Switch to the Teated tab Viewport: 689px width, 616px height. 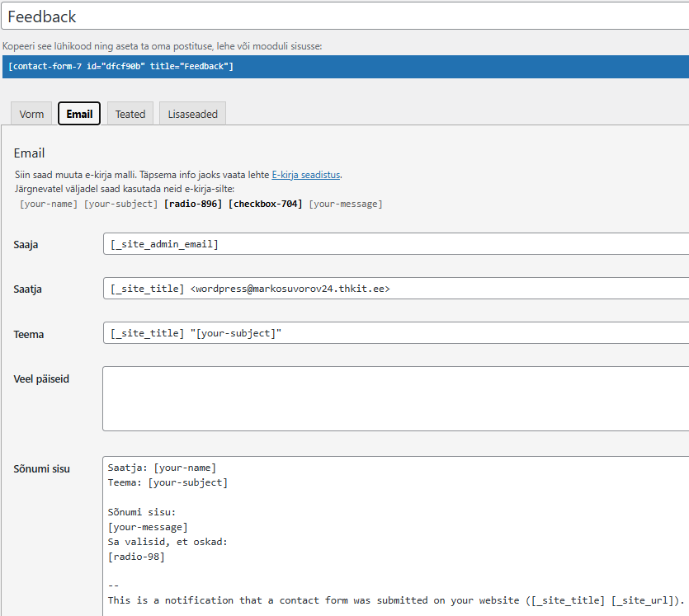coord(130,114)
